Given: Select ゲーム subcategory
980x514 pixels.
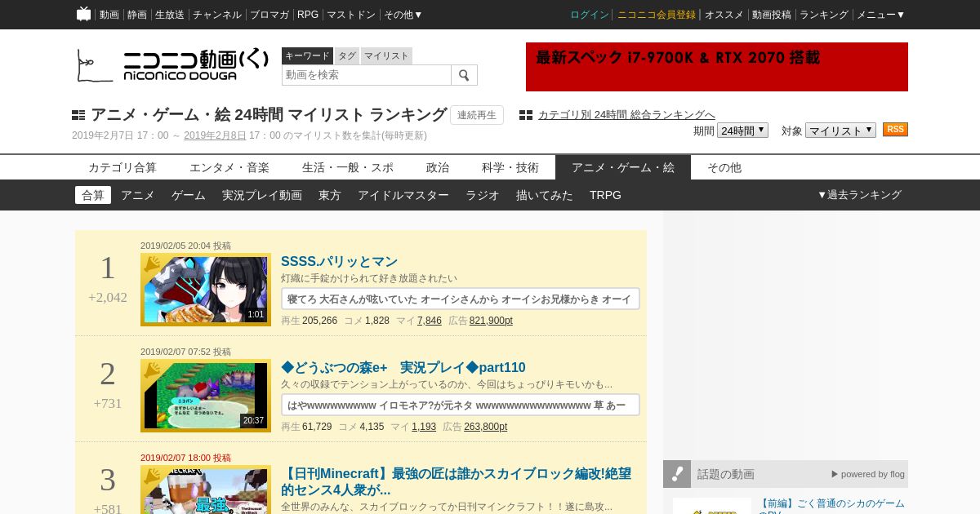Looking at the screenshot, I should coord(189,195).
